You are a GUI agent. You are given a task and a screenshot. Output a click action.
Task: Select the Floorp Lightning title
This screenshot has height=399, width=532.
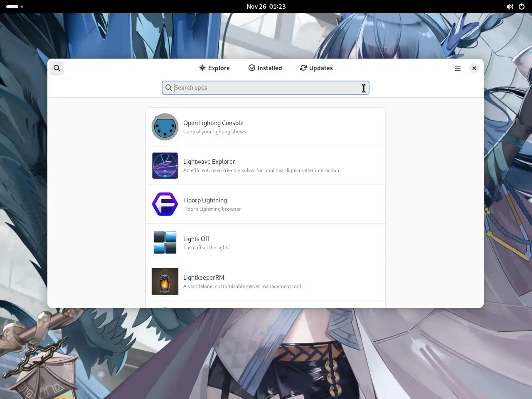click(x=205, y=200)
